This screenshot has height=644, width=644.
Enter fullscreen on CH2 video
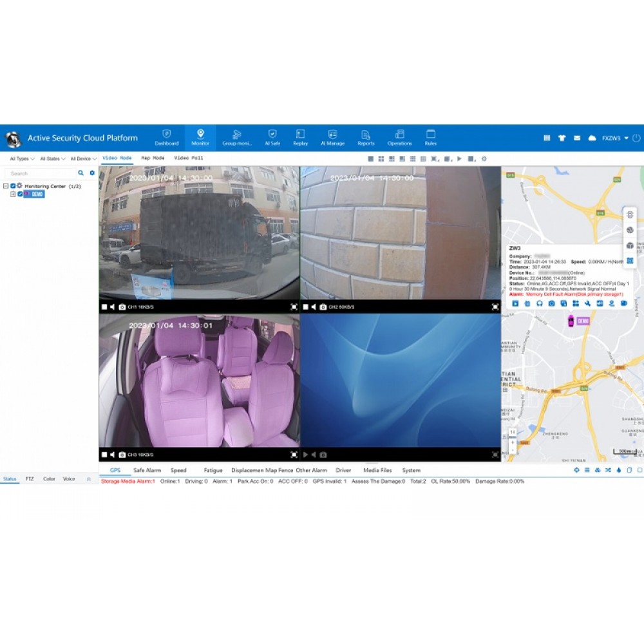point(495,307)
